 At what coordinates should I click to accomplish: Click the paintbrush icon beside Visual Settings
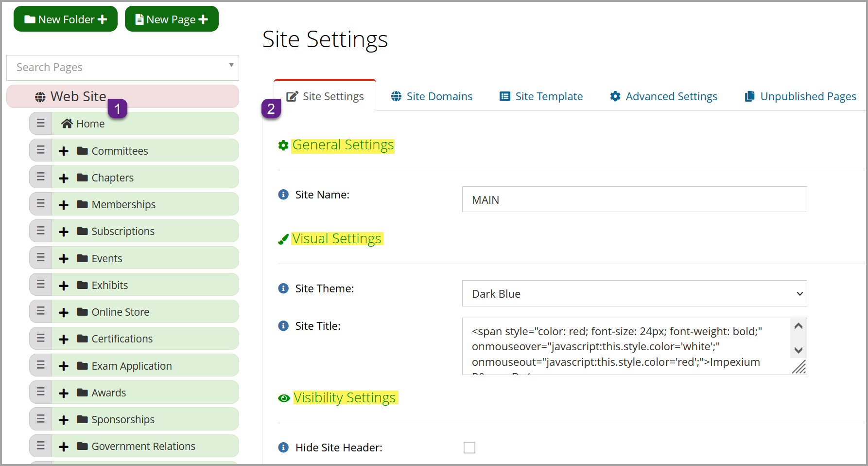[283, 239]
